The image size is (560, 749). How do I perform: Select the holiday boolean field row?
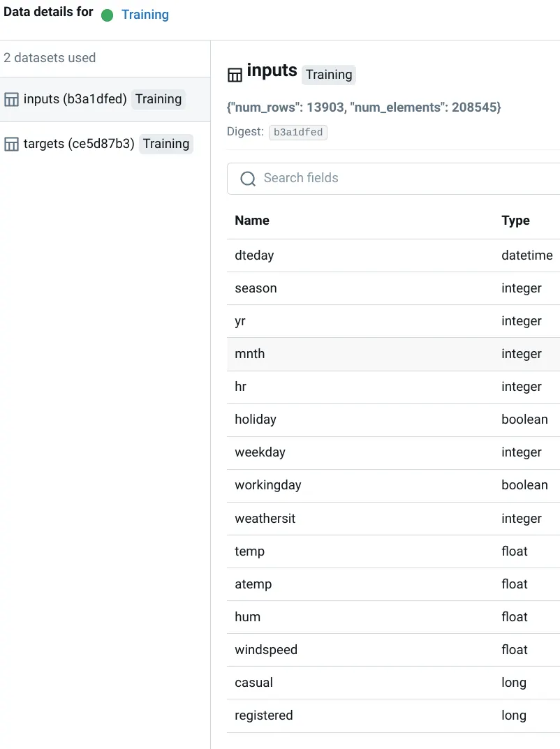click(393, 420)
